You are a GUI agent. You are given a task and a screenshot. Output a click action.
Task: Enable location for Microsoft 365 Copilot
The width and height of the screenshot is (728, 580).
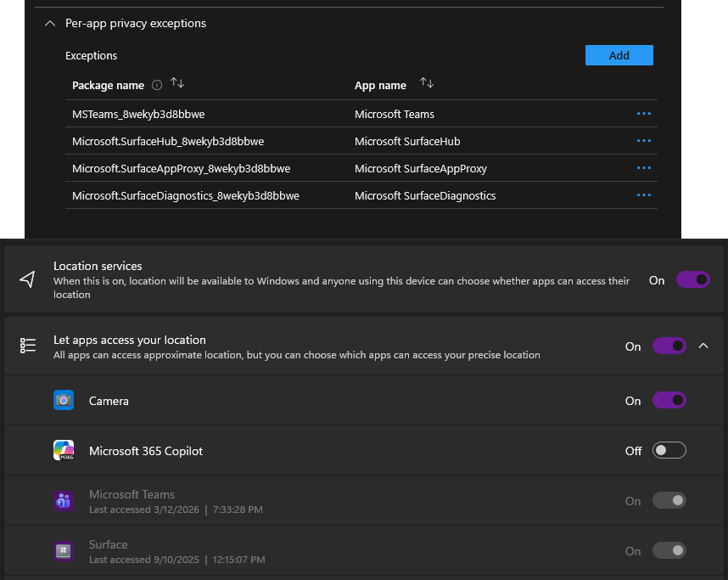(x=669, y=451)
